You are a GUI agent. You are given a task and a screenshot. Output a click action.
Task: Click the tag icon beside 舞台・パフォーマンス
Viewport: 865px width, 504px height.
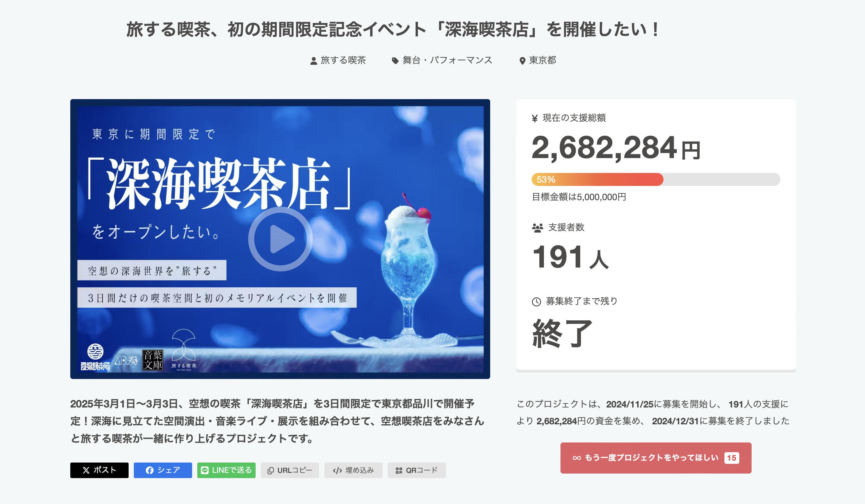pyautogui.click(x=395, y=61)
